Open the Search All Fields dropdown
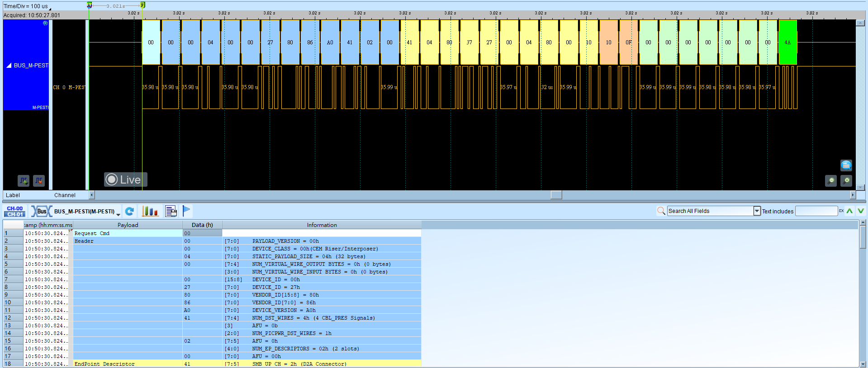 (x=757, y=211)
